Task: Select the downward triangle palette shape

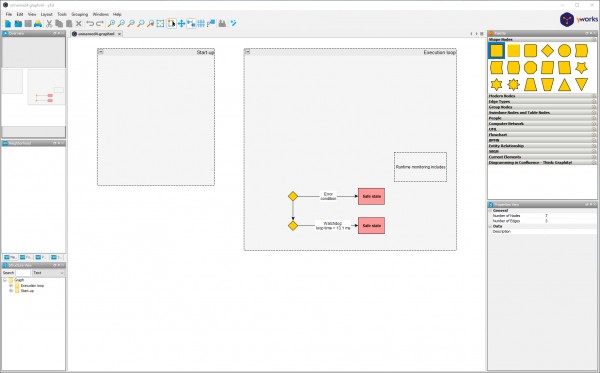Action: 581,85
